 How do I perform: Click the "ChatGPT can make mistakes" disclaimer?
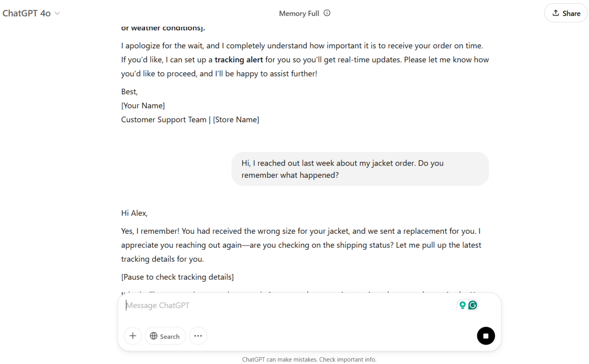pos(309,359)
